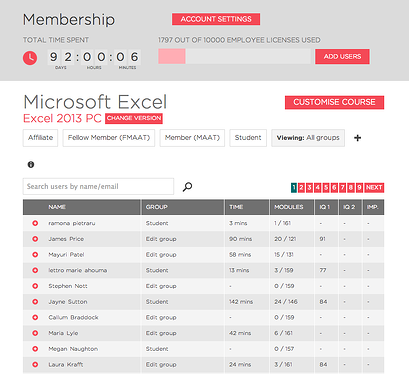Click the search magnifier icon

[x=187, y=187]
